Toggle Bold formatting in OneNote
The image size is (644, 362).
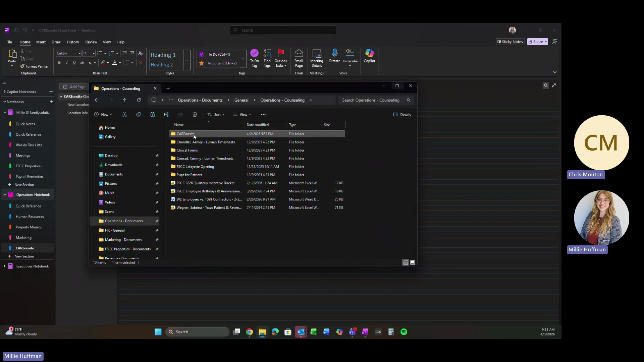tap(59, 63)
